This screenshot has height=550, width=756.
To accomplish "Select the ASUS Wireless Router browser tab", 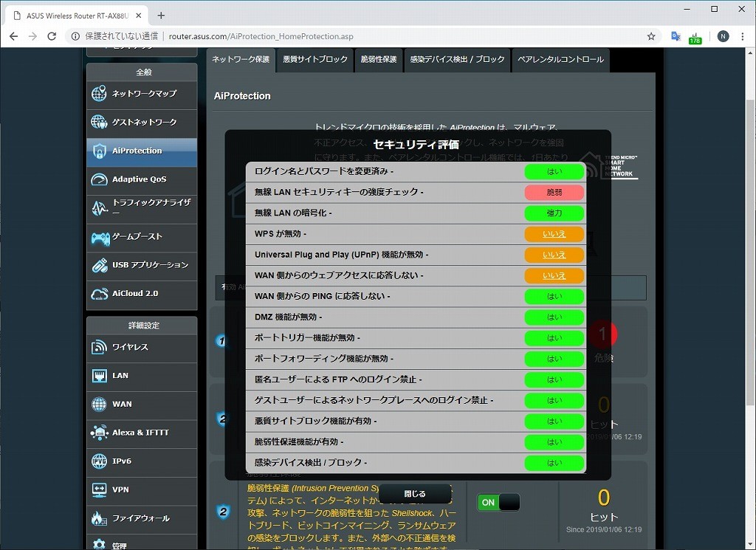I will [76, 16].
